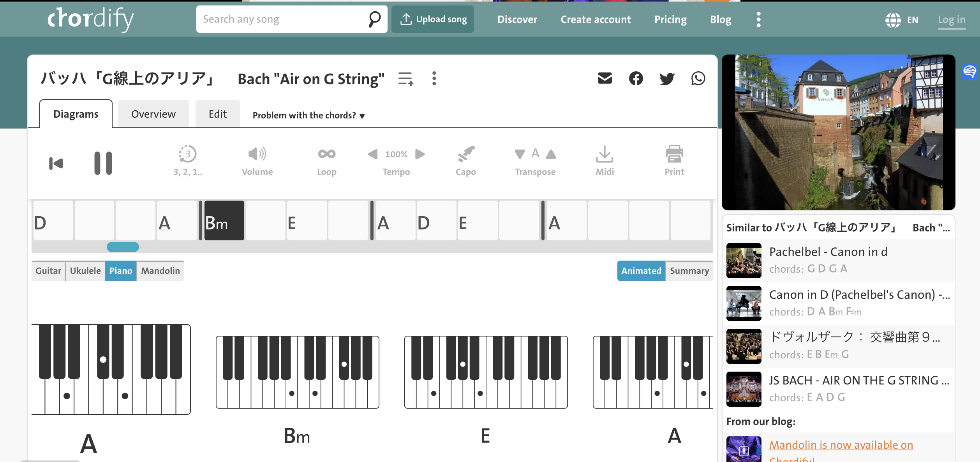Open the EN language selector
The width and height of the screenshot is (980, 462).
pos(901,19)
